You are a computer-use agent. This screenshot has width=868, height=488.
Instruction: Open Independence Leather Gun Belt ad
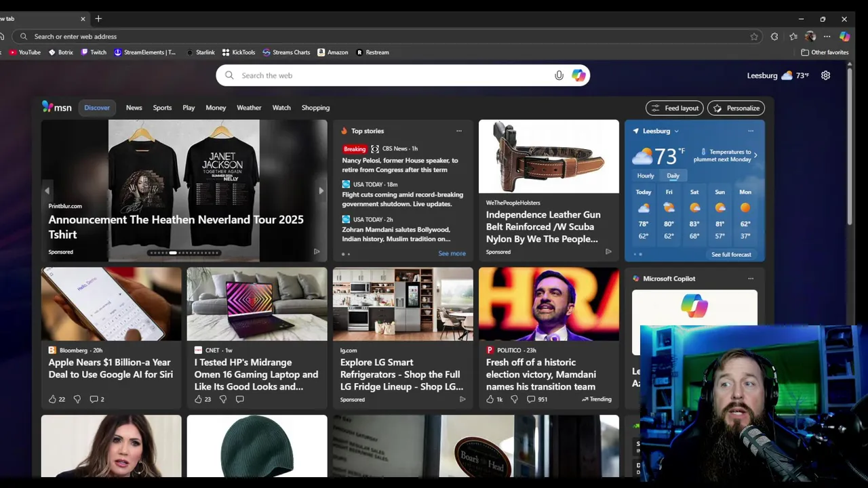(x=549, y=190)
